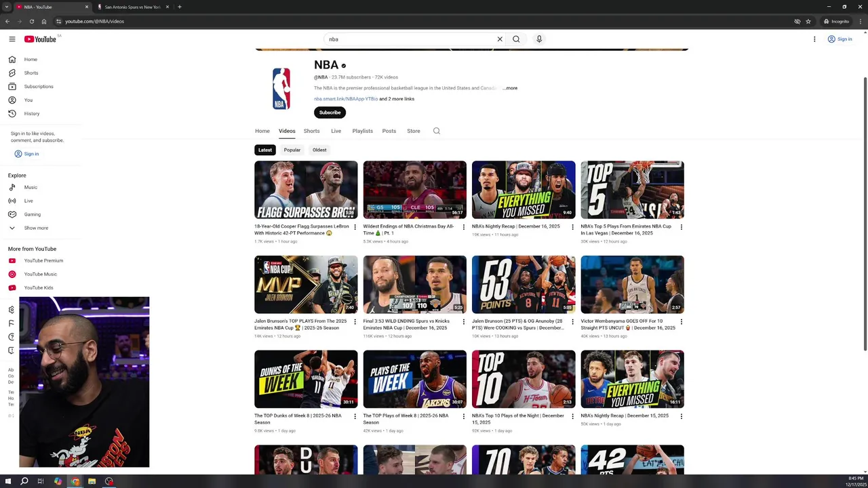Open options for Wildest Endings Christmas video

pos(464,227)
